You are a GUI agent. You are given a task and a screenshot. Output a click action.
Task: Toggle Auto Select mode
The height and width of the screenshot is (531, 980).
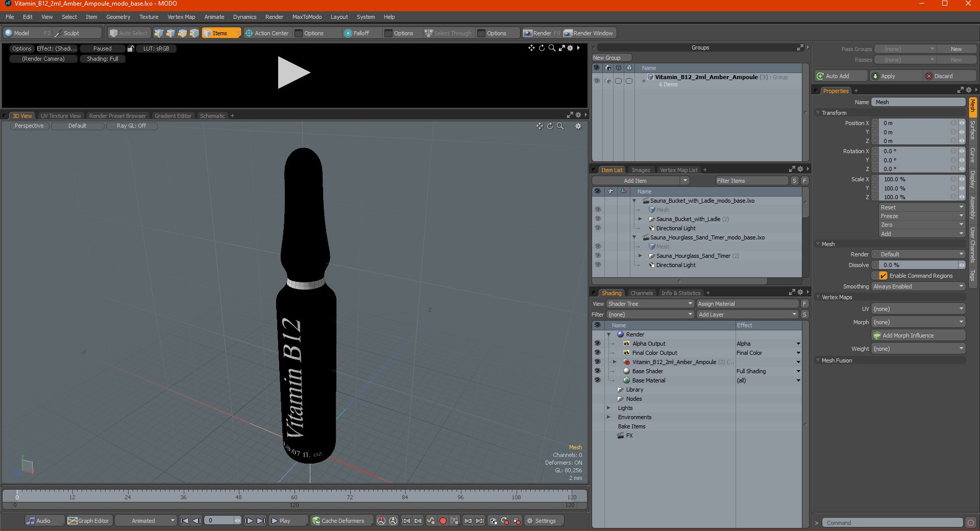[x=129, y=33]
